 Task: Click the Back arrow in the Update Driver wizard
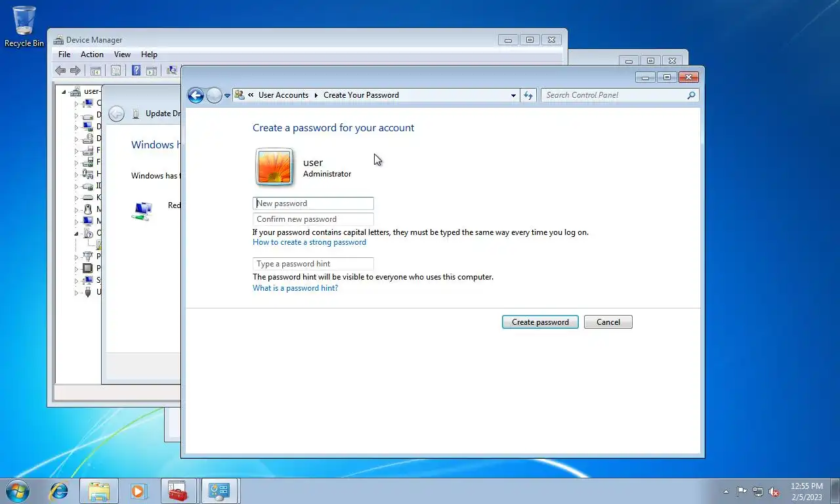point(116,114)
